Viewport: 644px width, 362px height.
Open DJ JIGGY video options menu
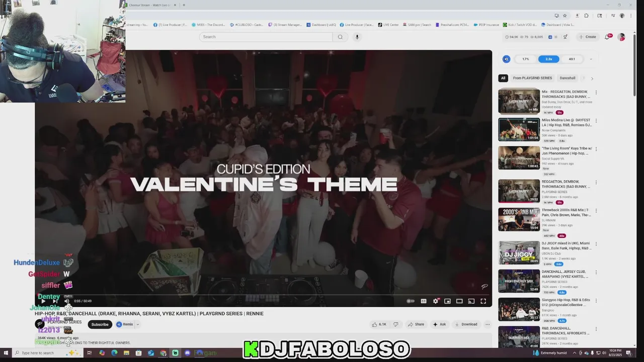tap(596, 244)
